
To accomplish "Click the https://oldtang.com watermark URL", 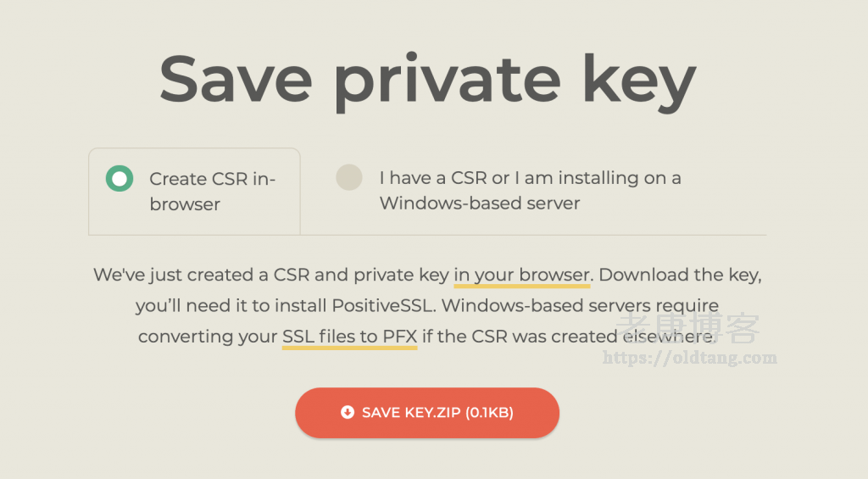I will tap(689, 358).
